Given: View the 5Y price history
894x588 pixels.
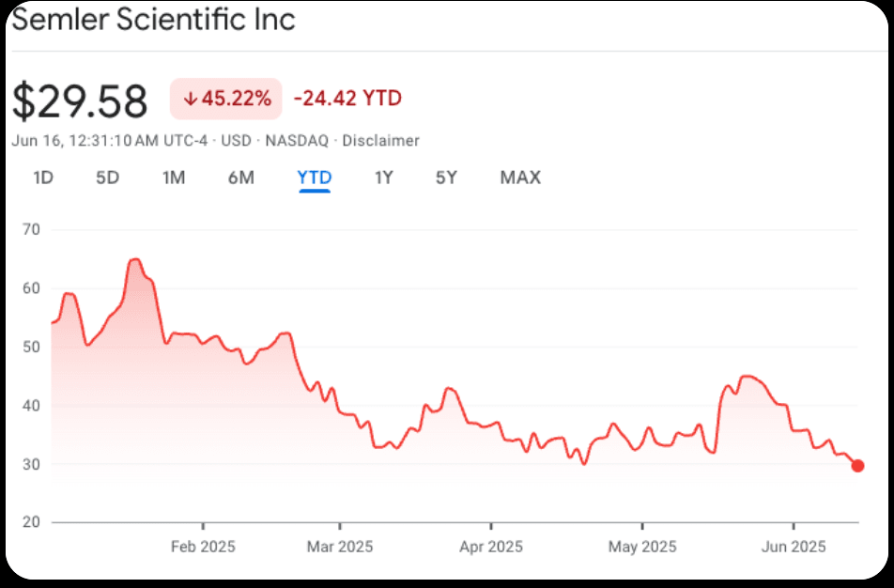Looking at the screenshot, I should point(446,178).
